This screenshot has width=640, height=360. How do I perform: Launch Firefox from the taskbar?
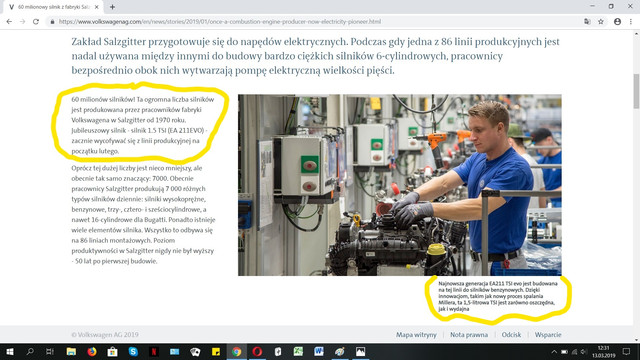pos(92,351)
